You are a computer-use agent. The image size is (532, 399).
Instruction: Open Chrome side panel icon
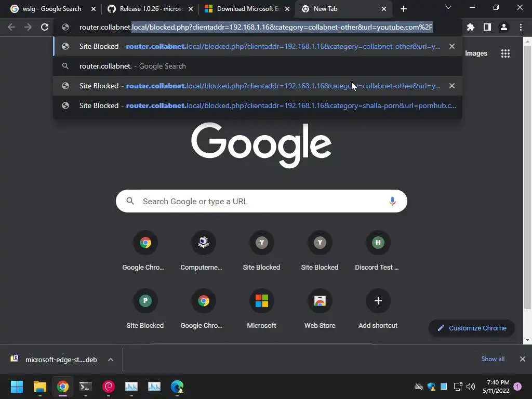[487, 27]
